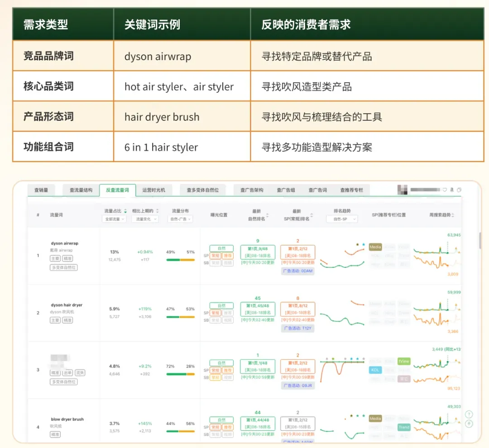Click 多变体自然位 tag under dyson airwrap
Screen dimensions: 489x448
[64, 267]
